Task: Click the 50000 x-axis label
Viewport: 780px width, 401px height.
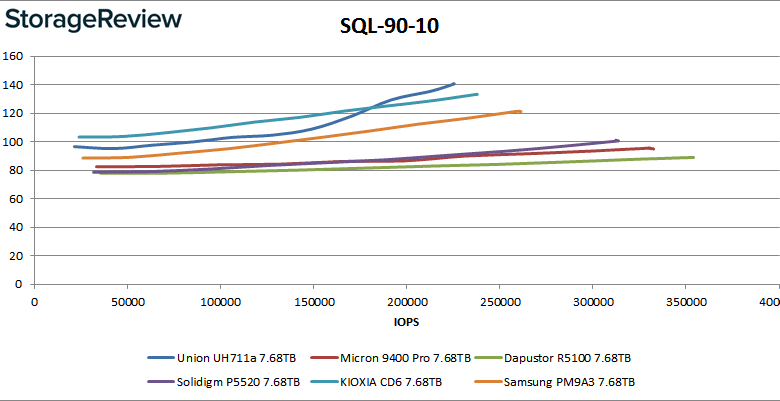Action: click(127, 302)
